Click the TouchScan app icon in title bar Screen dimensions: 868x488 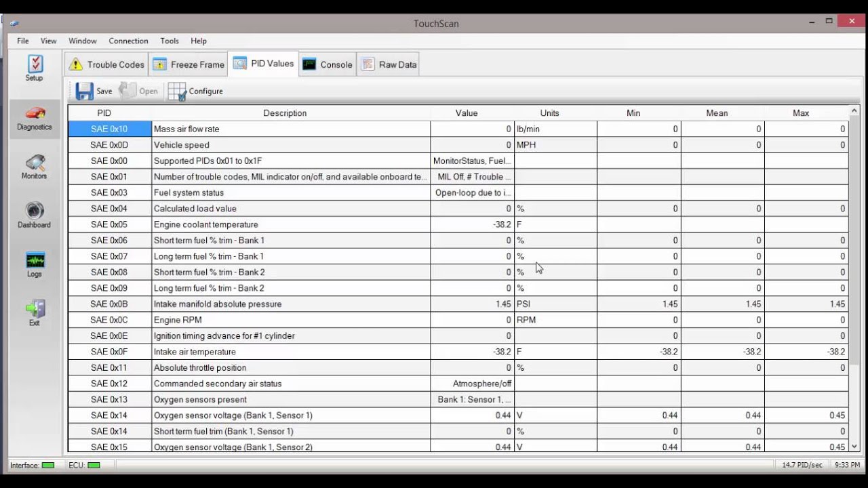point(14,23)
